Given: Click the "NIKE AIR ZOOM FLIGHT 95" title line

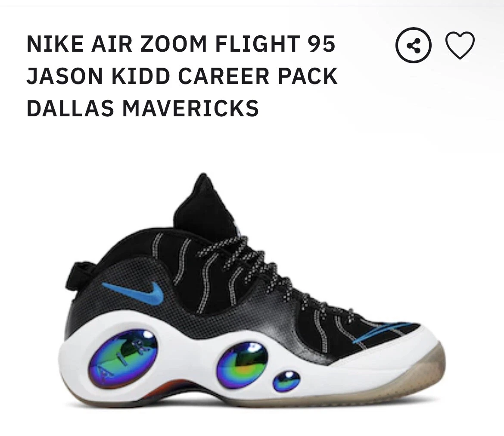Looking at the screenshot, I should click(x=181, y=44).
